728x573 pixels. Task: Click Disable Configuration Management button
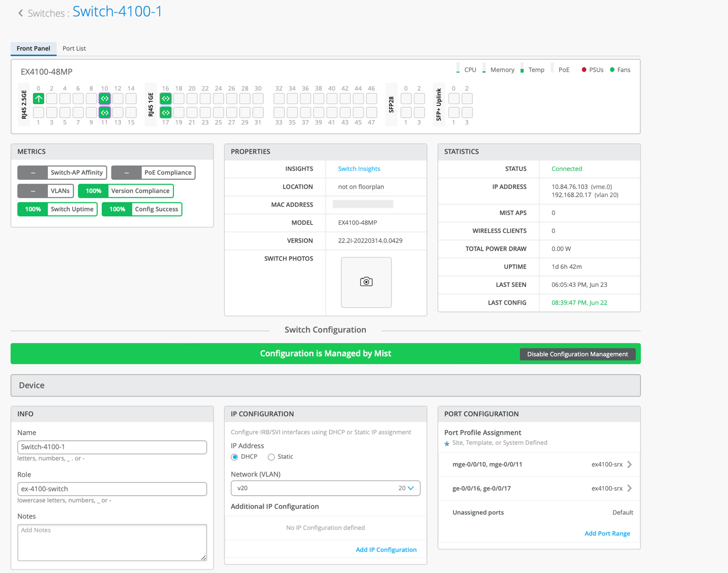click(x=577, y=354)
